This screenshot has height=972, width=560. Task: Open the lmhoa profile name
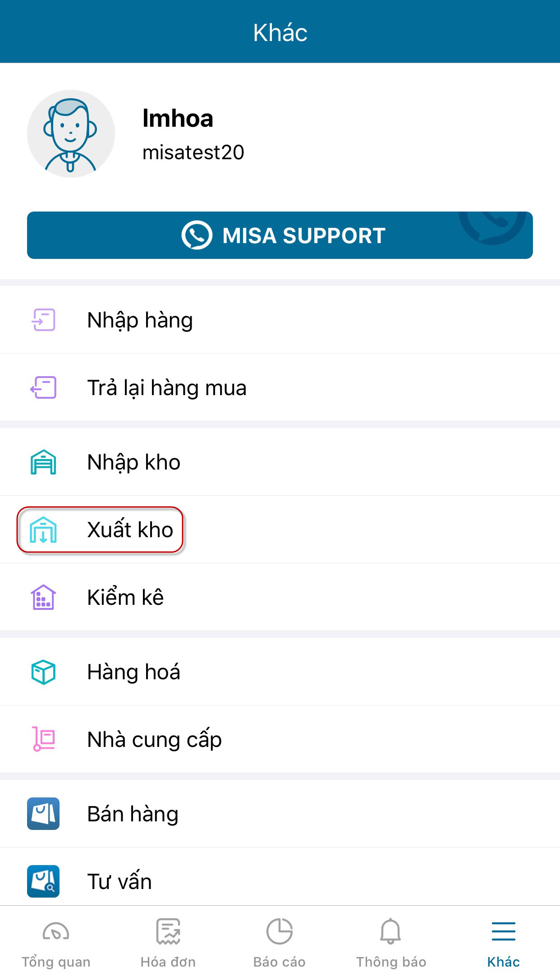[178, 118]
